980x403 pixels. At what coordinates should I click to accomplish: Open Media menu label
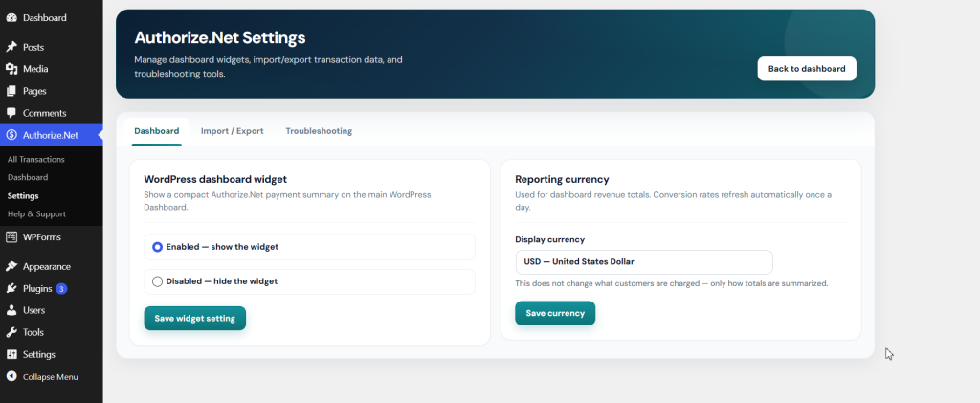(x=35, y=69)
